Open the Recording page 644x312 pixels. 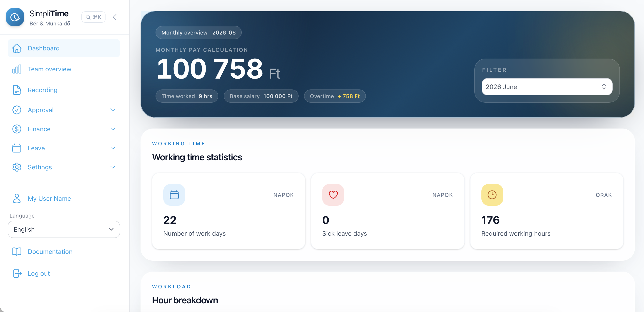43,90
